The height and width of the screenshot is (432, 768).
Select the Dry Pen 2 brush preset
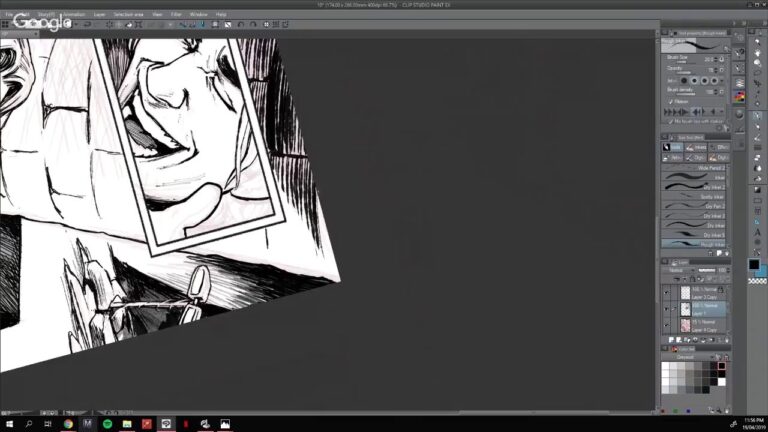(x=694, y=206)
